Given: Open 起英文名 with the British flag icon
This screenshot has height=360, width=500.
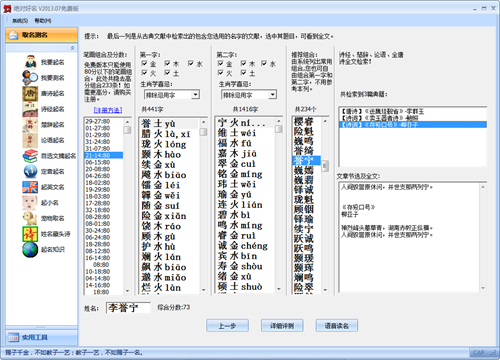Looking at the screenshot, I should (44, 187).
